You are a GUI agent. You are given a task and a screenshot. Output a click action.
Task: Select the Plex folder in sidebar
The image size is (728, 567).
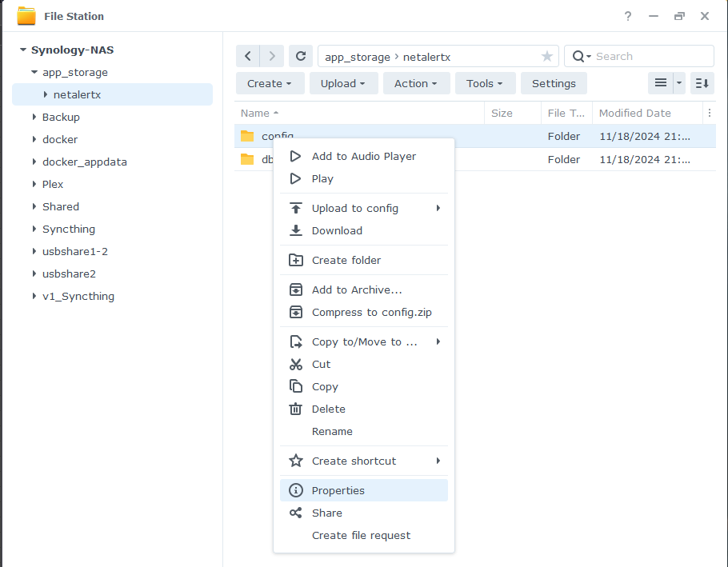pos(53,184)
